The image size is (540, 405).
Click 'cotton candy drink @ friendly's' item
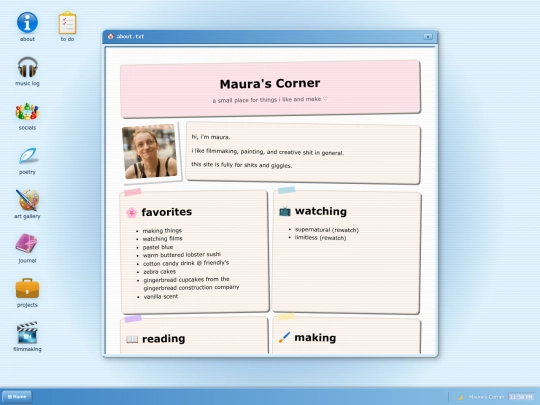(186, 263)
